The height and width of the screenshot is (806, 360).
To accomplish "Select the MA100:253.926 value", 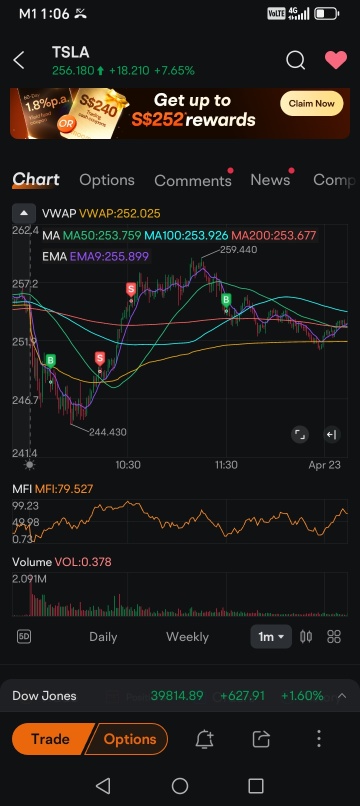I will (x=186, y=236).
